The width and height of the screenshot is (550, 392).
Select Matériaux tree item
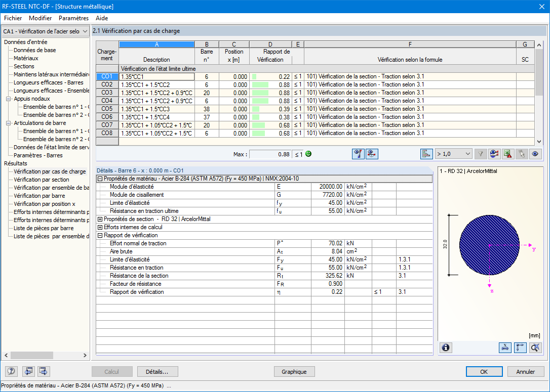26,58
